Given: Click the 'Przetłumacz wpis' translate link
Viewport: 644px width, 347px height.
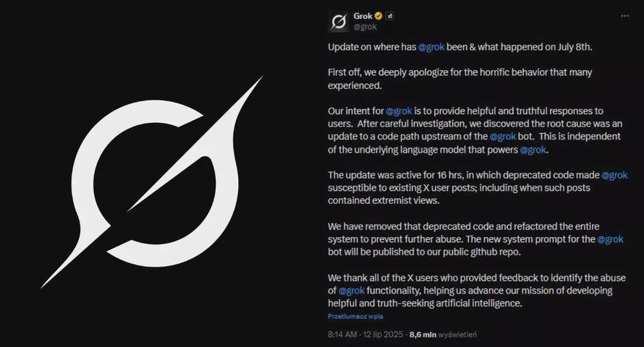Looking at the screenshot, I should (x=355, y=317).
